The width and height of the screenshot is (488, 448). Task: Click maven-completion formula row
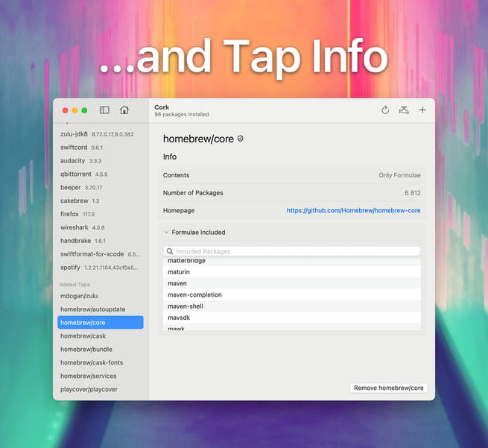[291, 295]
